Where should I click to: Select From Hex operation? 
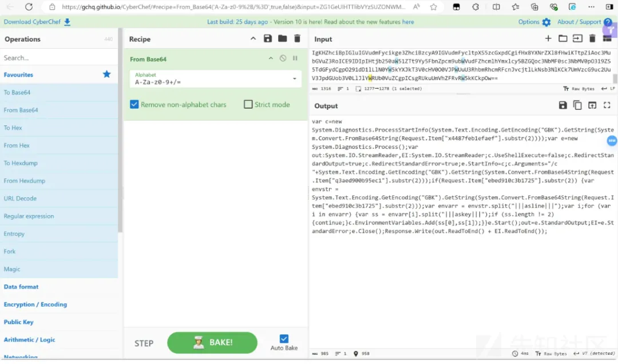[59, 145]
